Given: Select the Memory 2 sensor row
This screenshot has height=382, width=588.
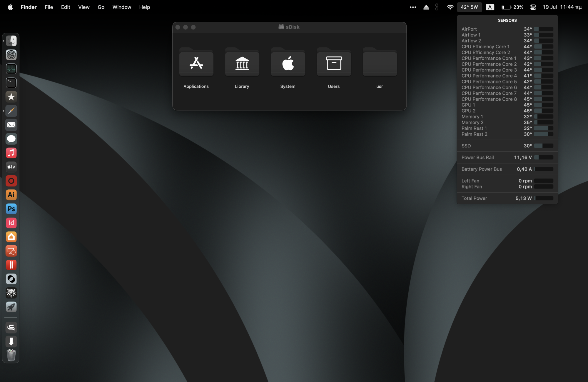Looking at the screenshot, I should [x=507, y=122].
